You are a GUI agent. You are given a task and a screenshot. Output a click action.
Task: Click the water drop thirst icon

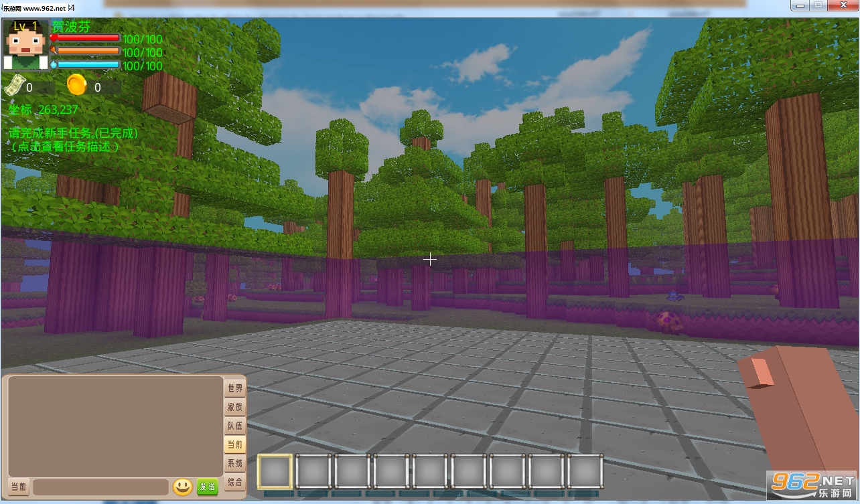coord(54,65)
